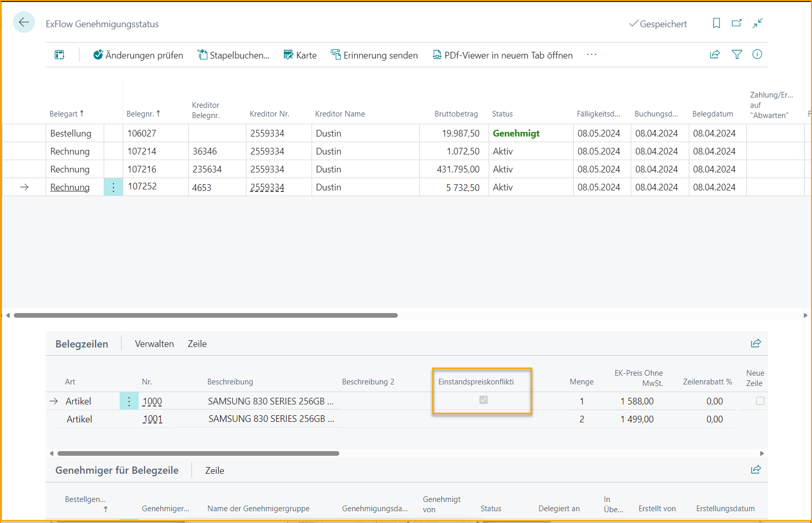This screenshot has width=812, height=523.
Task: Click the main grid horizontal scrollbar
Action: pyautogui.click(x=205, y=315)
